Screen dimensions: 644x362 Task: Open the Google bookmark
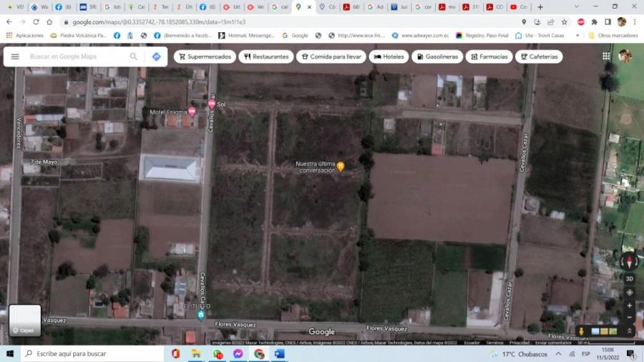[295, 35]
